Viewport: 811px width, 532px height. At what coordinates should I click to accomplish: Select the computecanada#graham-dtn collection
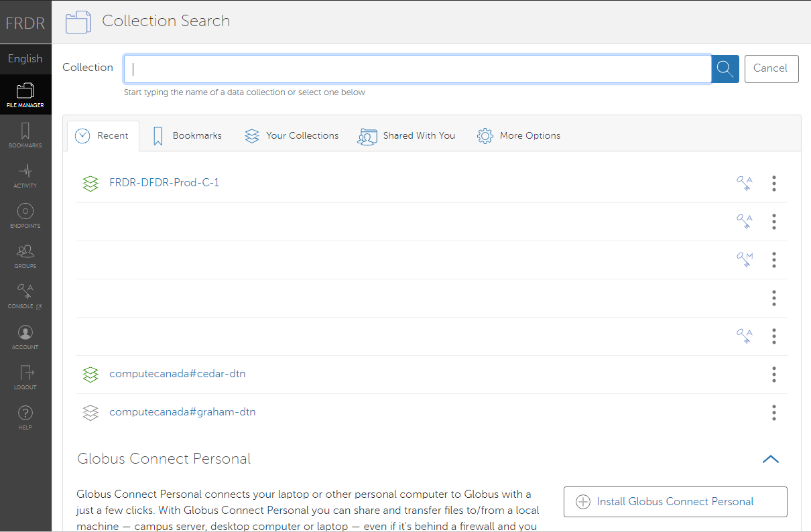[182, 411]
